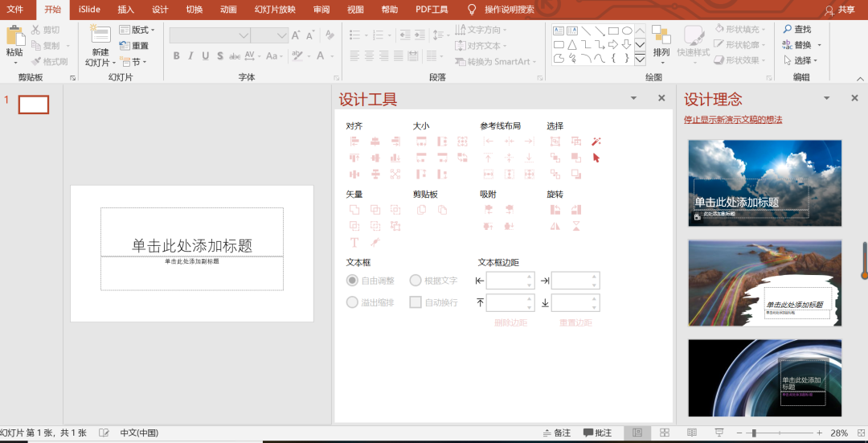This screenshot has height=443, width=868.
Task: Open the font size combo box
Action: pyautogui.click(x=269, y=35)
